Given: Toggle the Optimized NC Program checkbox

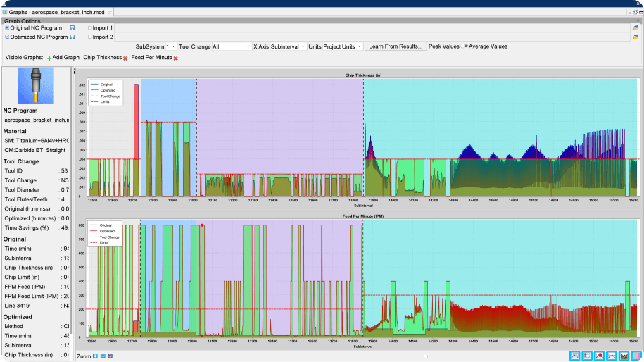Looking at the screenshot, I should pos(8,37).
